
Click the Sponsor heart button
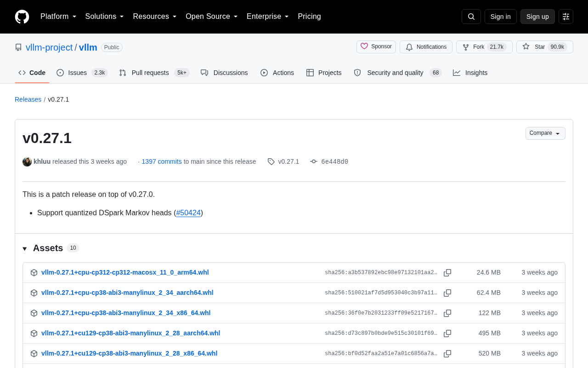tap(376, 47)
